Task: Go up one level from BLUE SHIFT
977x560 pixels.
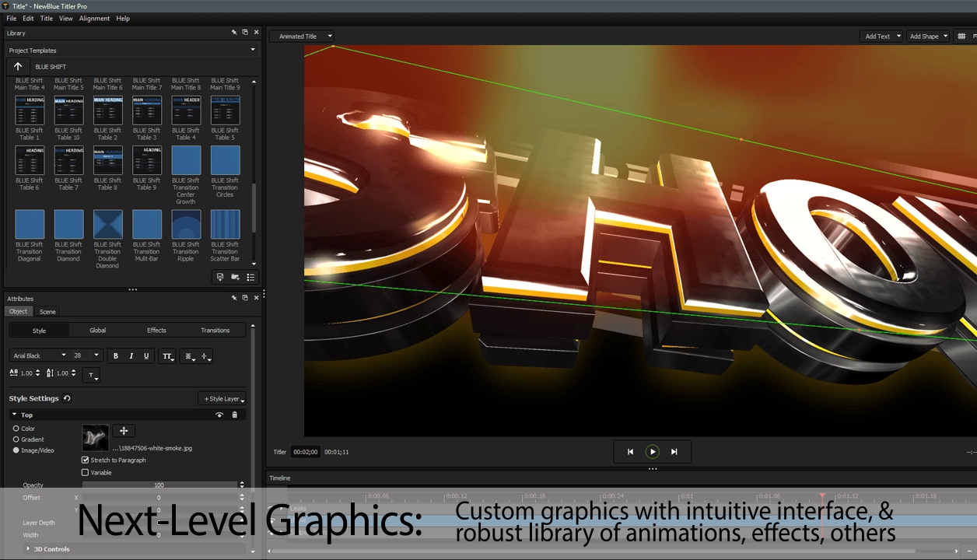Action: click(x=18, y=66)
